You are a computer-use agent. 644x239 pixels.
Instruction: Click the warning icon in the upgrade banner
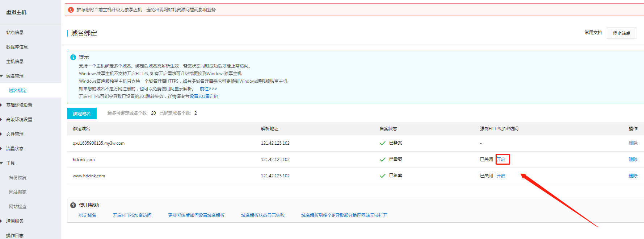(71, 10)
